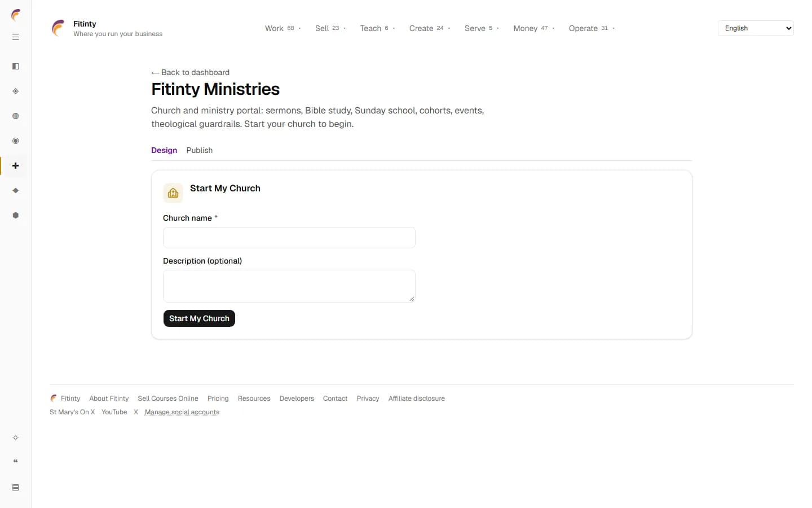Viewport: 812px width, 508px height.
Task: Click the bullseye circle sidebar icon
Action: tap(16, 141)
